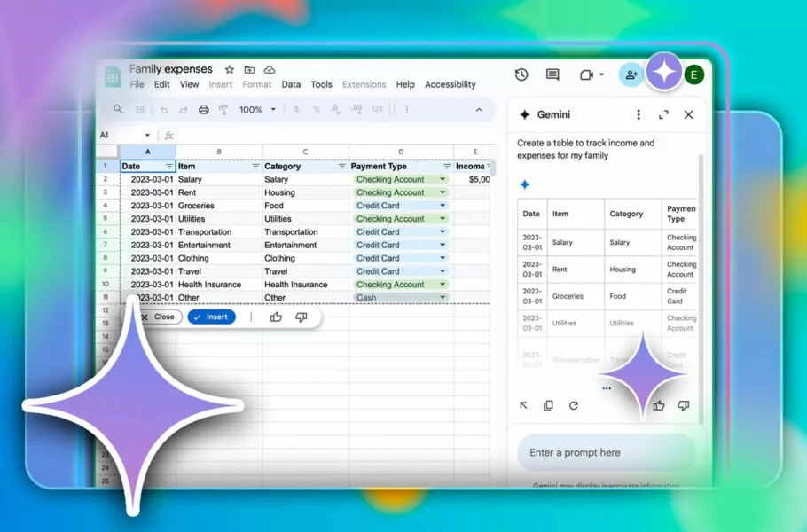Image resolution: width=807 pixels, height=532 pixels.
Task: Select column D header
Action: tap(401, 152)
